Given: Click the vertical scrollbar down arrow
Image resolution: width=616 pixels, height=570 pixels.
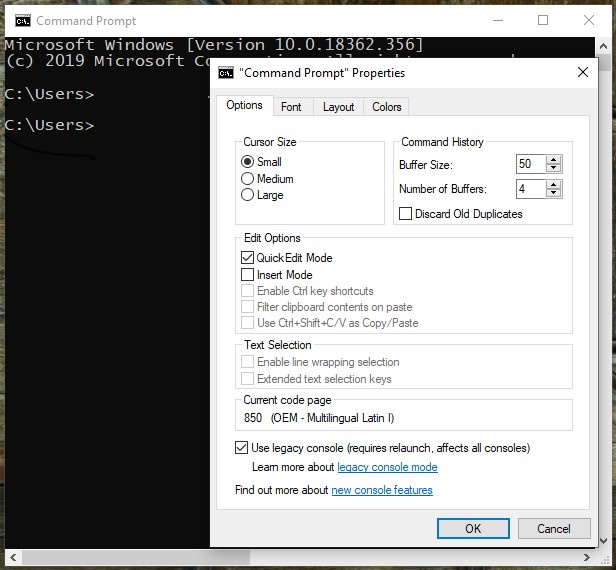Looking at the screenshot, I should 603,541.
